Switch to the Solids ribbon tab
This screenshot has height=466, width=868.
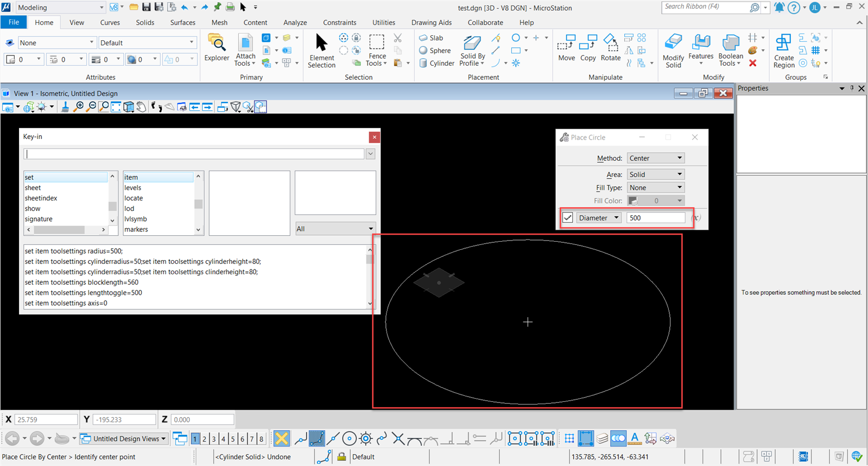point(145,22)
